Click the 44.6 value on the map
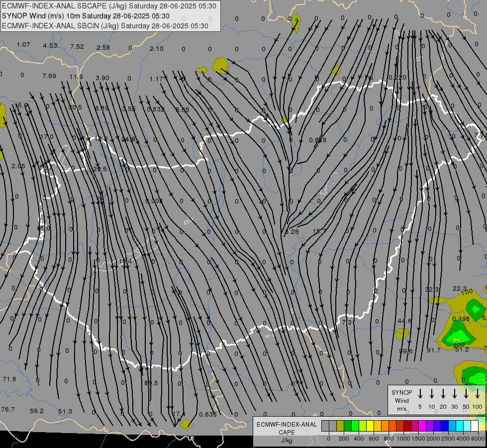The image size is (487, 448). (404, 321)
